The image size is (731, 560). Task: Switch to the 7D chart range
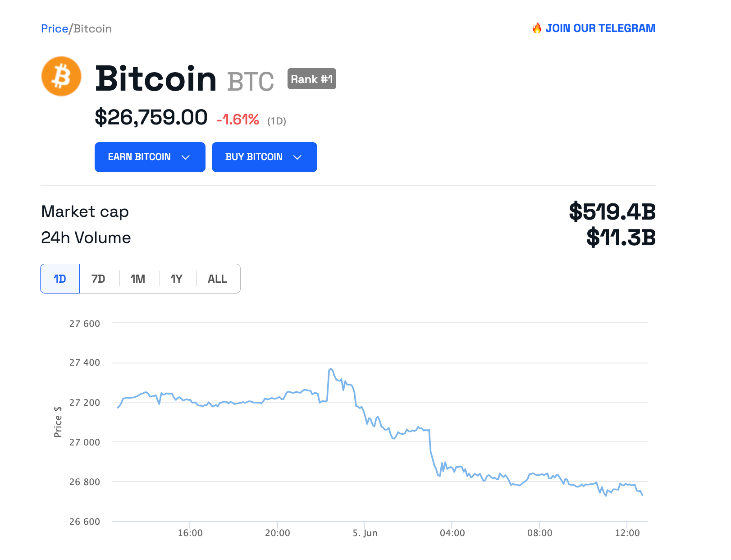pos(98,279)
